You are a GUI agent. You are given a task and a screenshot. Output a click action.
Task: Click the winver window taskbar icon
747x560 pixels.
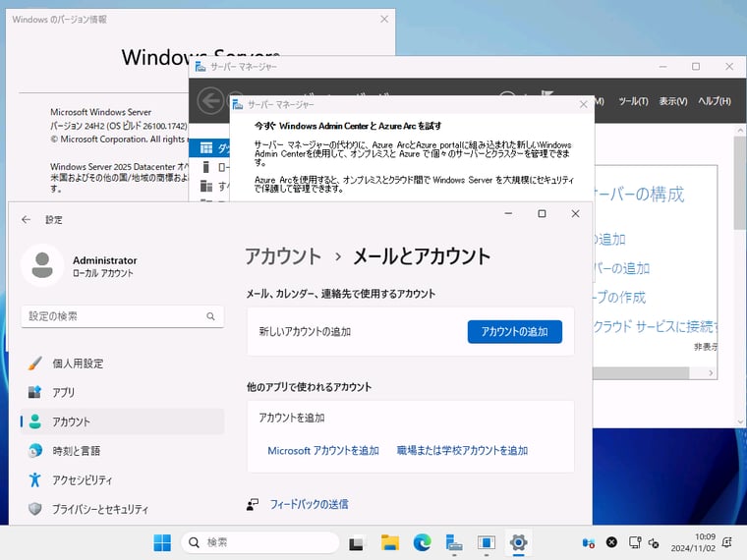(487, 542)
